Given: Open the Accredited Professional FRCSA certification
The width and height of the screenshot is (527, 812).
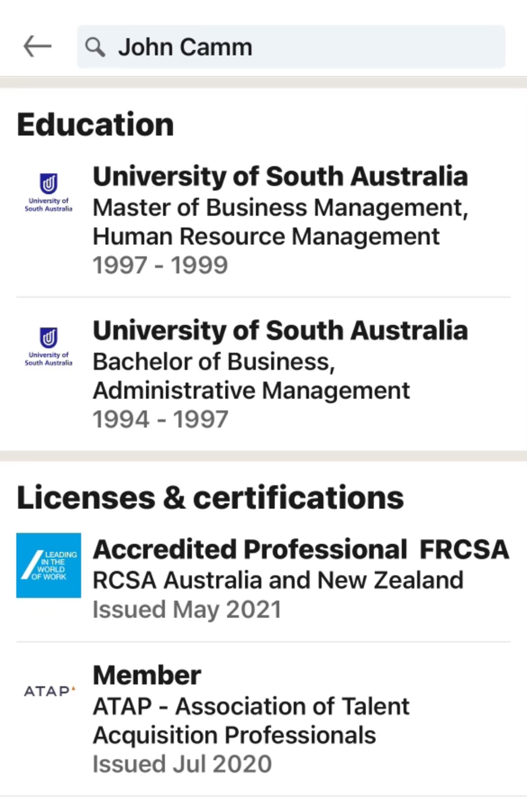Looking at the screenshot, I should pos(301,550).
